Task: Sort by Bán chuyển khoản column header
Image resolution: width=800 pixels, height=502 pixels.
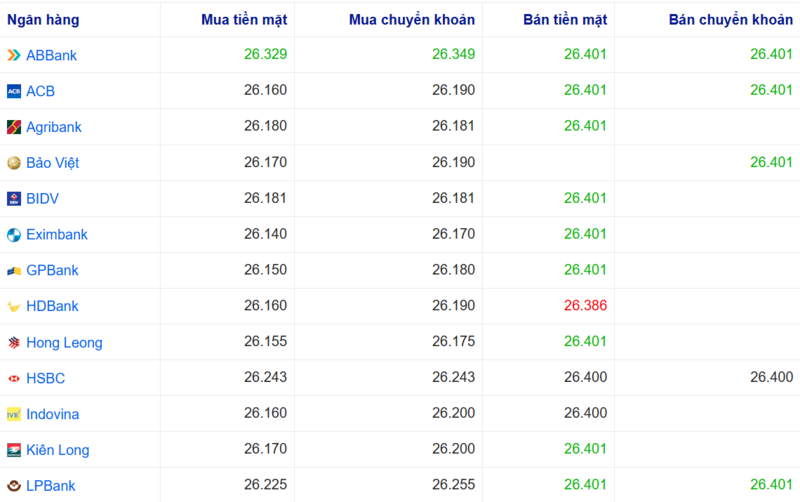Action: pos(730,20)
